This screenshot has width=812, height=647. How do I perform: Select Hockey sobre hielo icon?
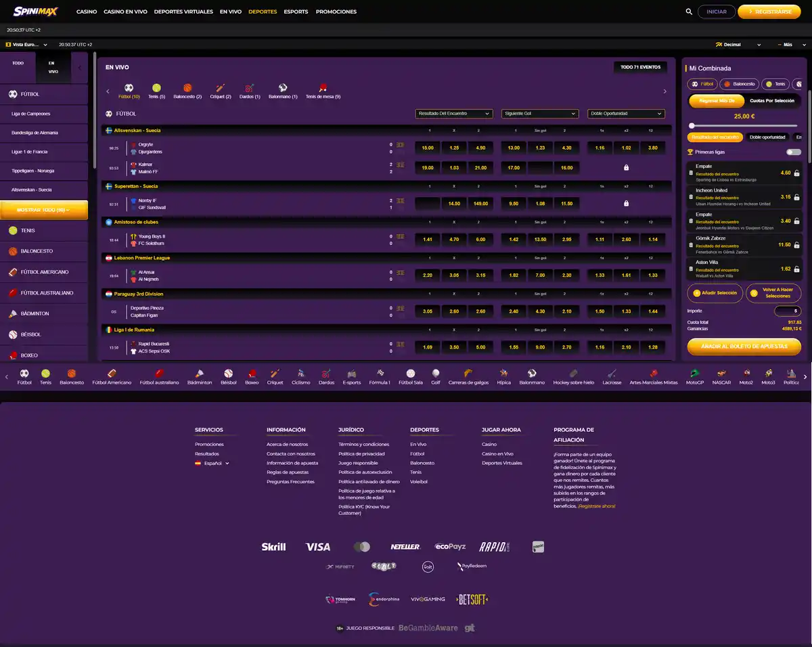(573, 373)
